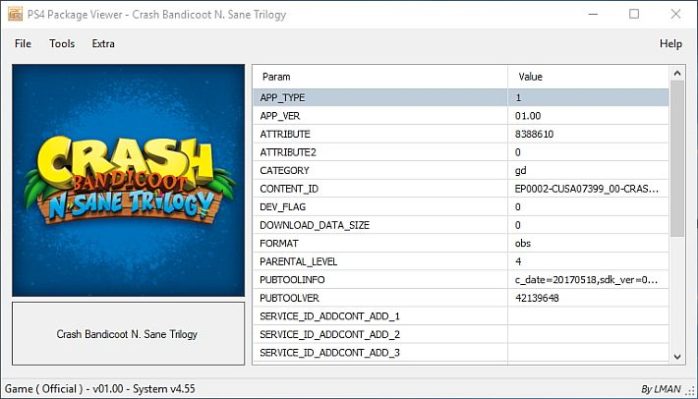Click the Value column header

[x=588, y=77]
